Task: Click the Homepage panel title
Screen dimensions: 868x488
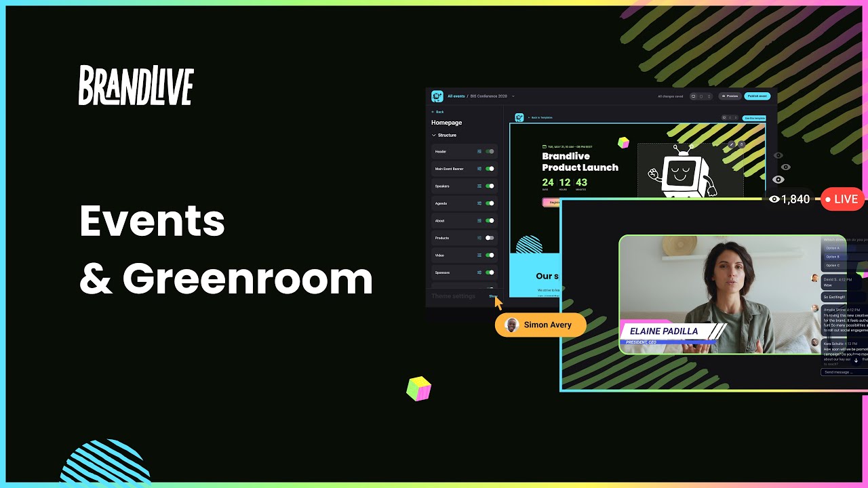Action: point(446,123)
